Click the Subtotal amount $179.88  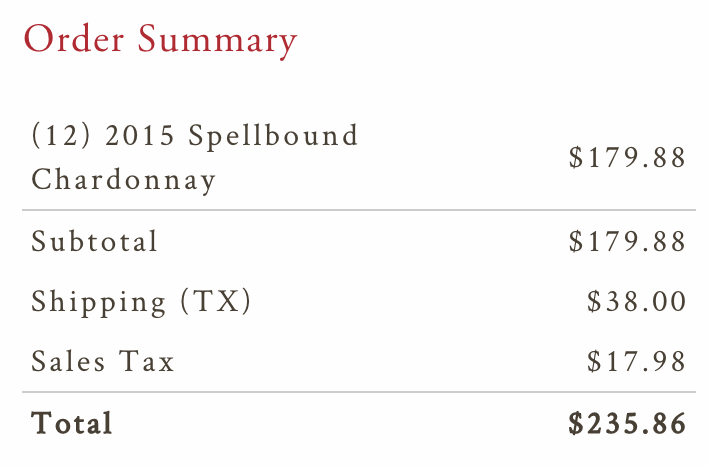(627, 241)
